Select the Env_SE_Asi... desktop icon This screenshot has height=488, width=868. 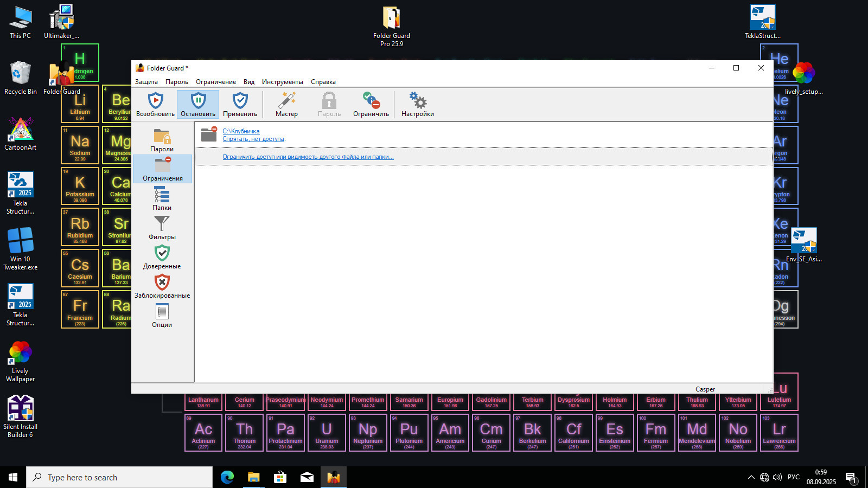coord(803,246)
